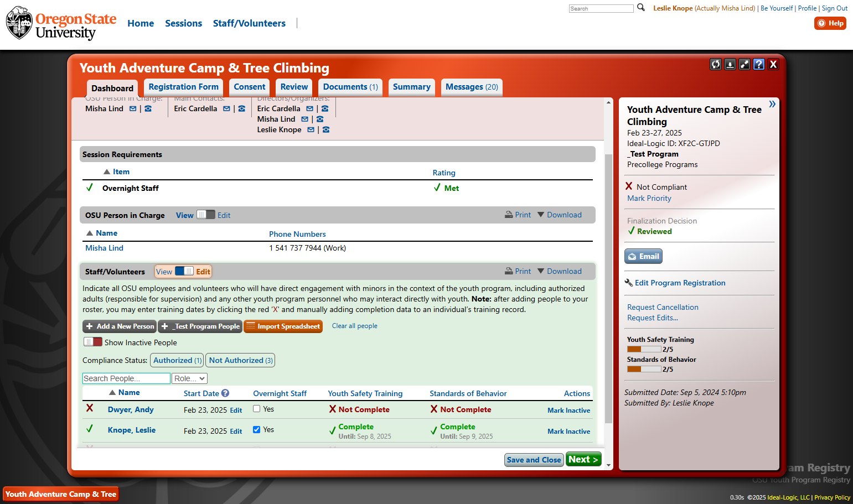Viewport: 853px width, 504px height.
Task: Email Leslie Knope via envelope icon
Action: pos(311,130)
